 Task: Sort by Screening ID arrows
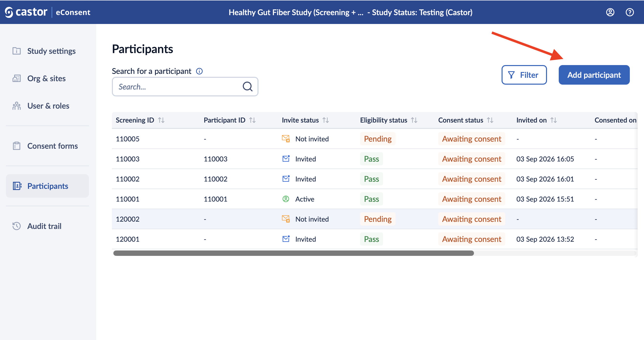click(x=161, y=120)
